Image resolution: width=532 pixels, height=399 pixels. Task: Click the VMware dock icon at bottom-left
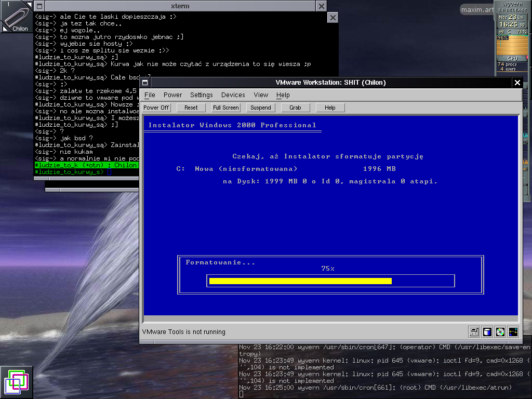(16, 382)
